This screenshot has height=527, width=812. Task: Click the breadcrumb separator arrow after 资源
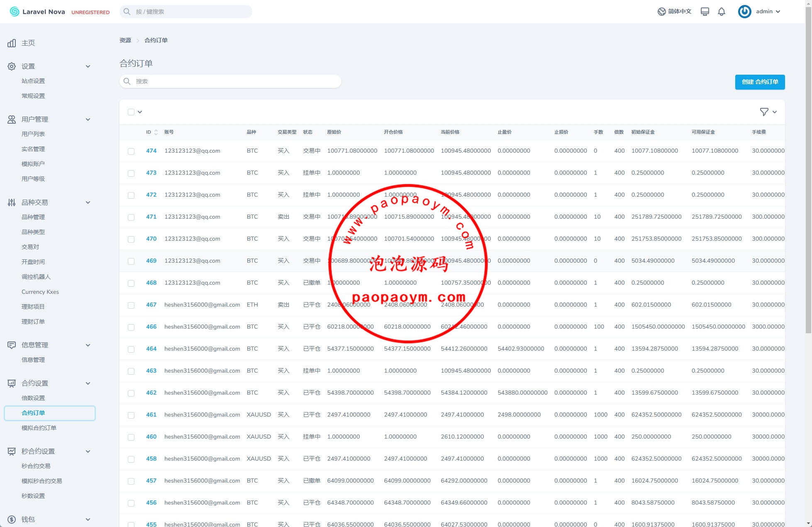pos(138,40)
